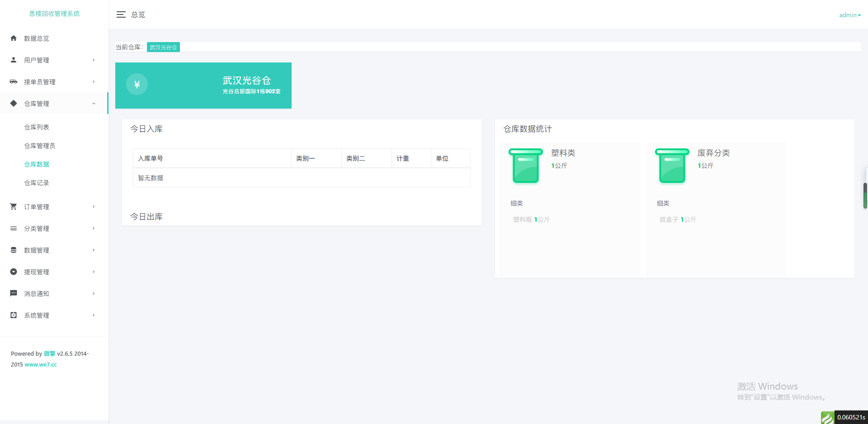The width and height of the screenshot is (868, 424).
Task: Click the green scrollbar thumb at the right edge
Action: point(865,195)
